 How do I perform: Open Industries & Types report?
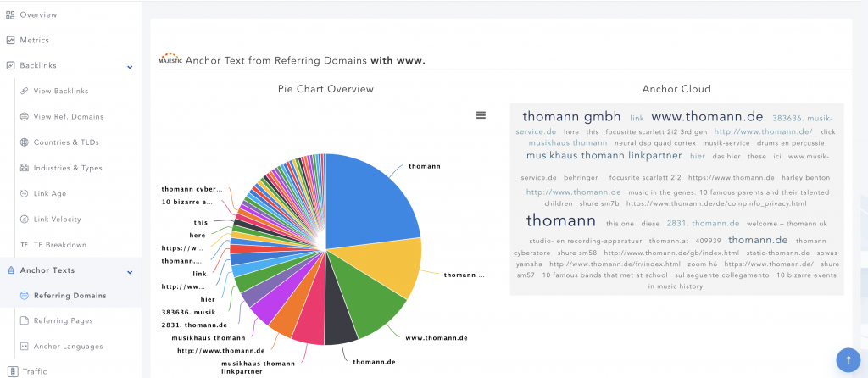tap(68, 168)
